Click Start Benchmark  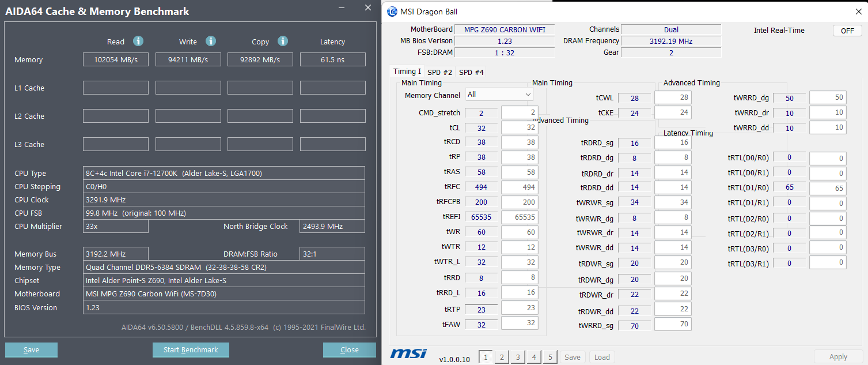click(191, 350)
